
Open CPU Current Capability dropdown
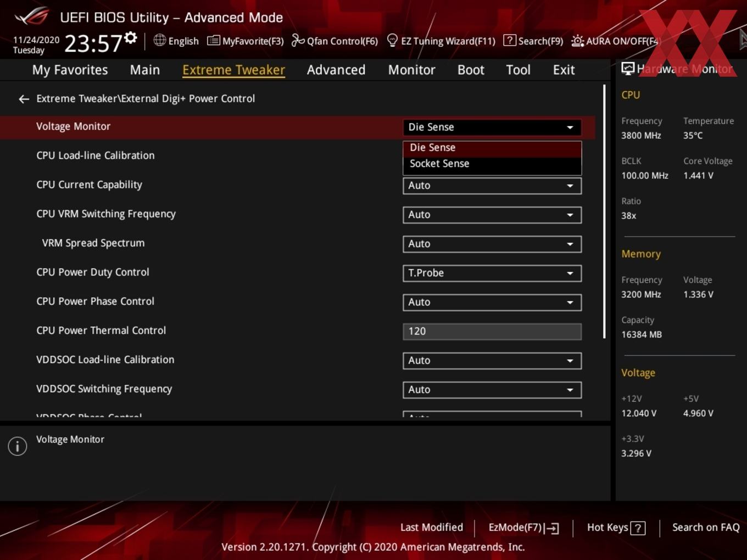(x=492, y=186)
